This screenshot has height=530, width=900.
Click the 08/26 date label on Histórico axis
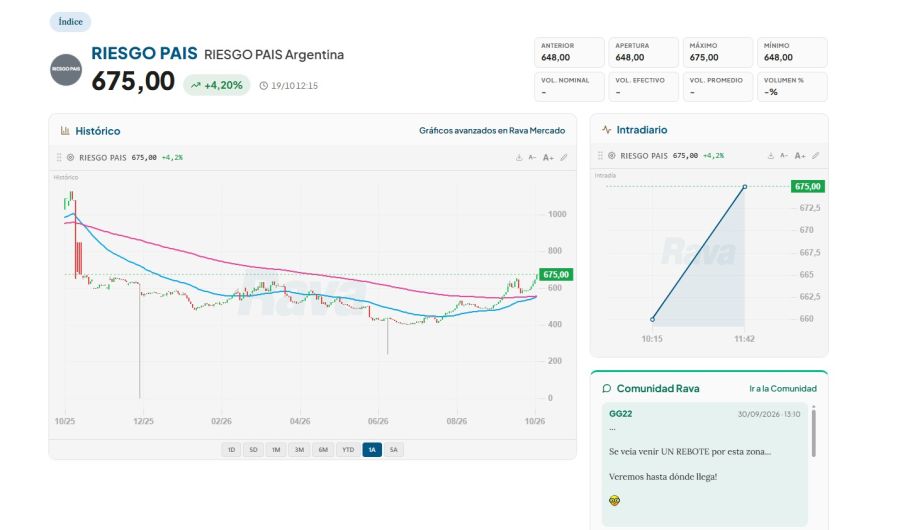tap(456, 421)
